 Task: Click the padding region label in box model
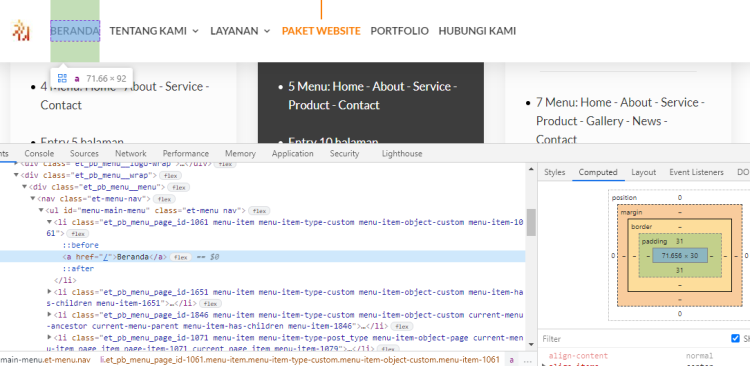point(653,241)
